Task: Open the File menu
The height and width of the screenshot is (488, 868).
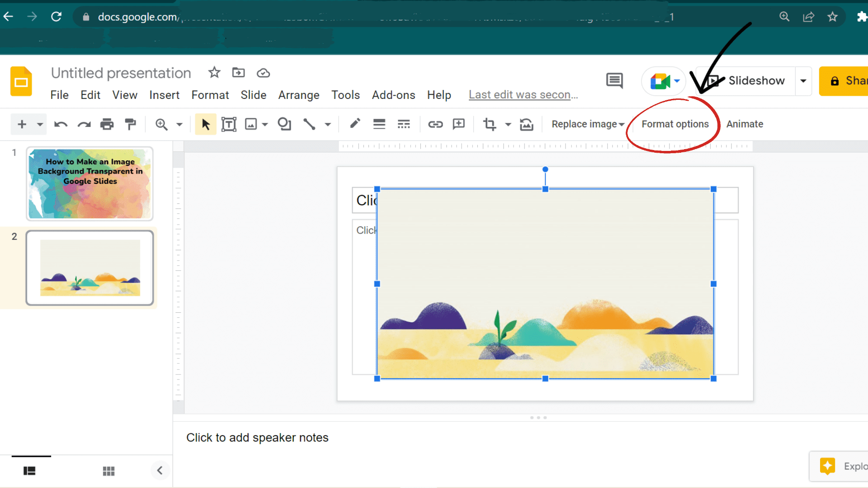Action: (x=59, y=95)
